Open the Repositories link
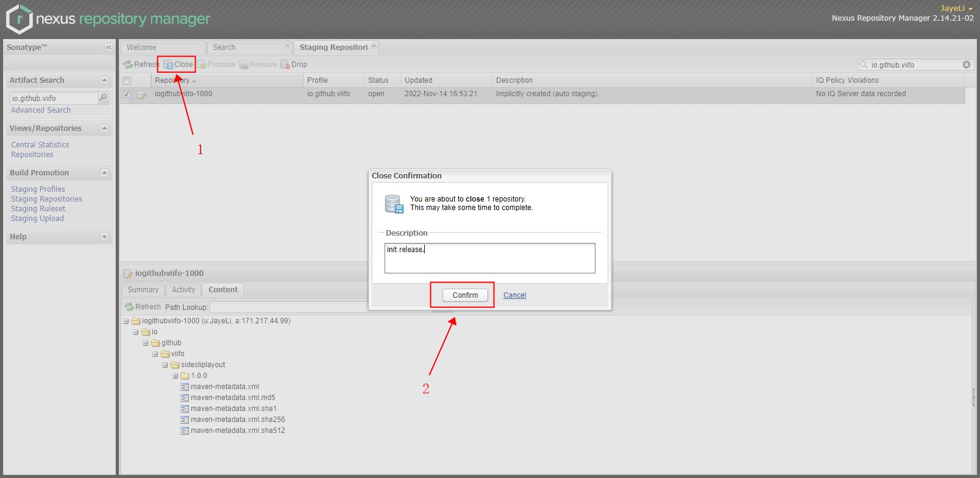Image resolution: width=980 pixels, height=478 pixels. point(32,155)
